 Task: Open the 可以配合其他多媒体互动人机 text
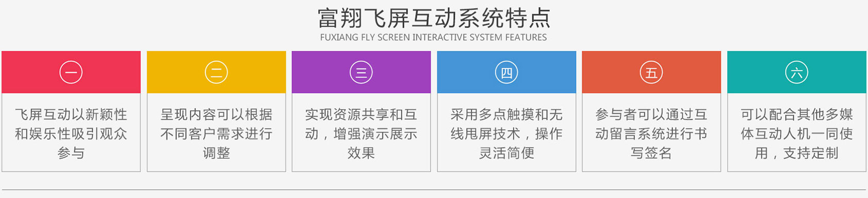pyautogui.click(x=797, y=133)
